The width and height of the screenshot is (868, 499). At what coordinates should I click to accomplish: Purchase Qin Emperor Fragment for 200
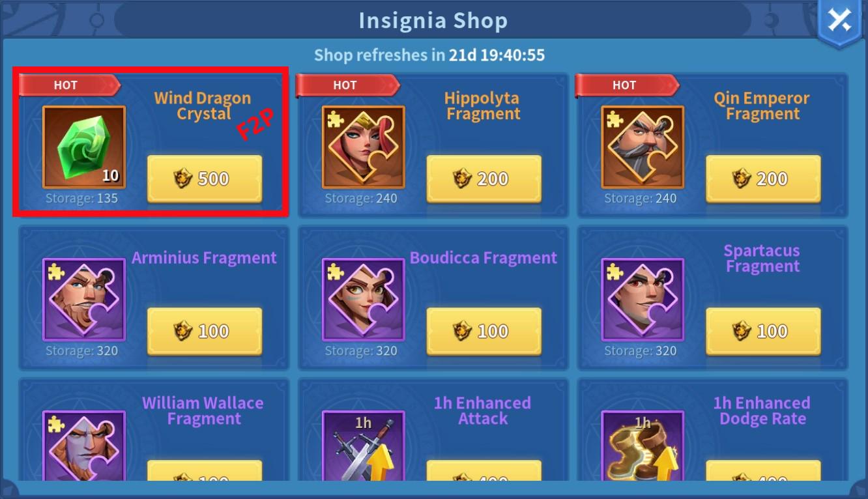coord(763,178)
